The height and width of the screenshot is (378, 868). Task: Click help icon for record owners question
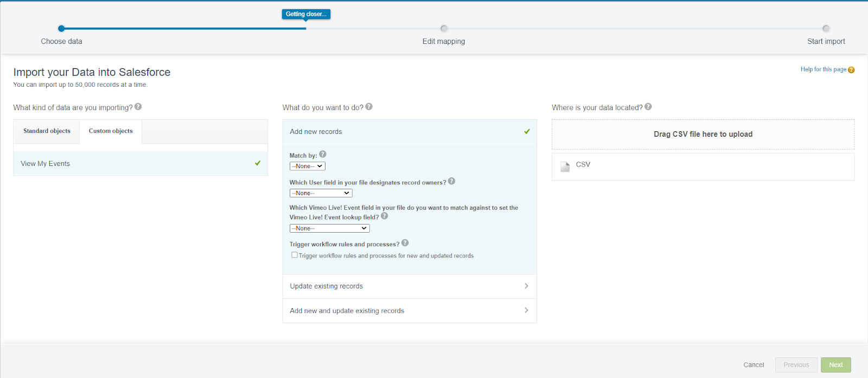[452, 182]
